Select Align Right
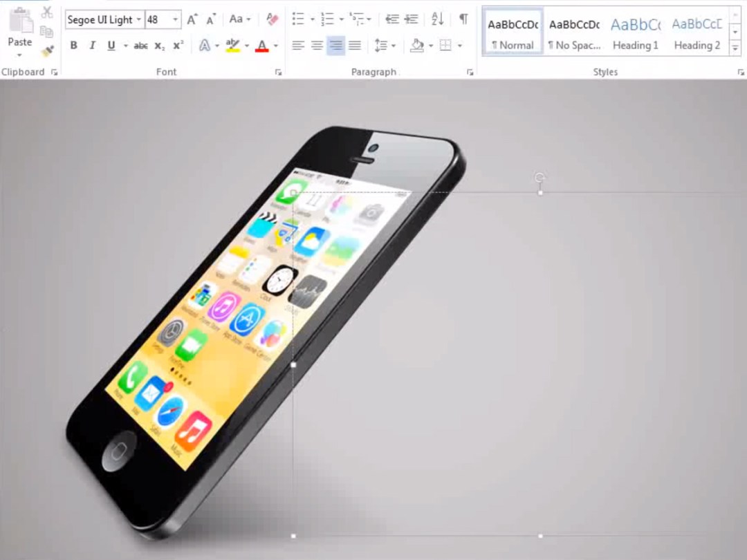Viewport: 747px width, 560px height. coord(336,46)
